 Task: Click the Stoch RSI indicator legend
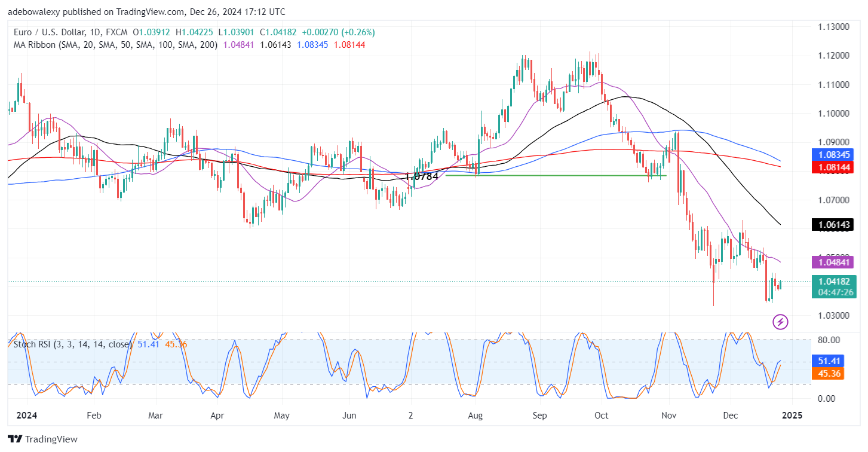click(73, 344)
